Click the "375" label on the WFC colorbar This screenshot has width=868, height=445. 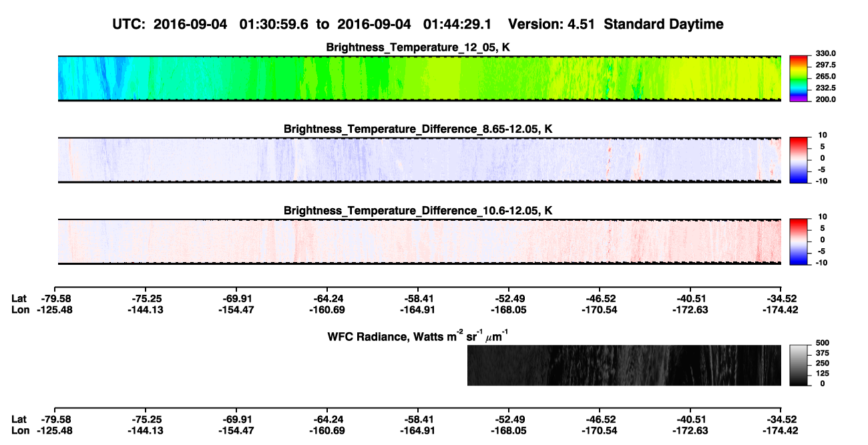pos(822,353)
